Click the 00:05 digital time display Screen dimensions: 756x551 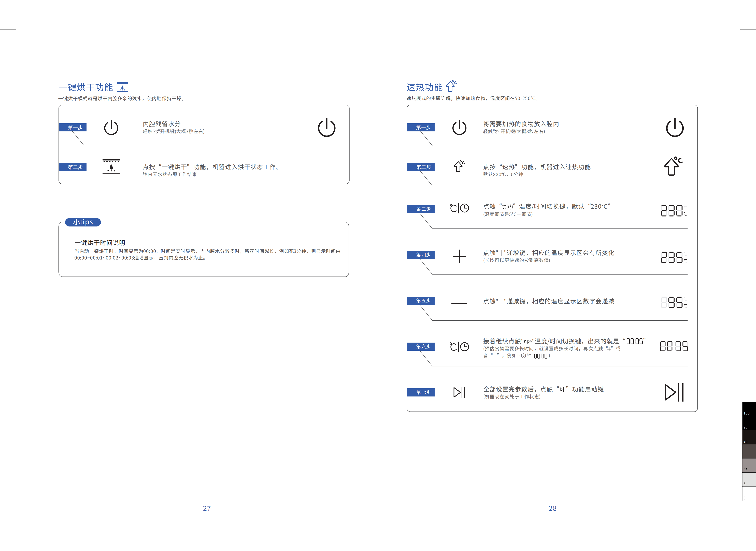[674, 346]
